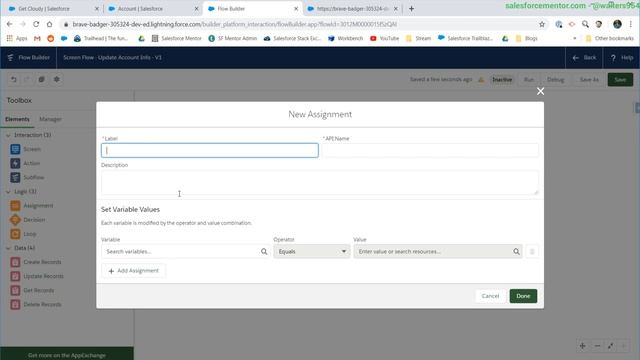Select the Screen element icon
Screen dimensions: 640x360
15,149
